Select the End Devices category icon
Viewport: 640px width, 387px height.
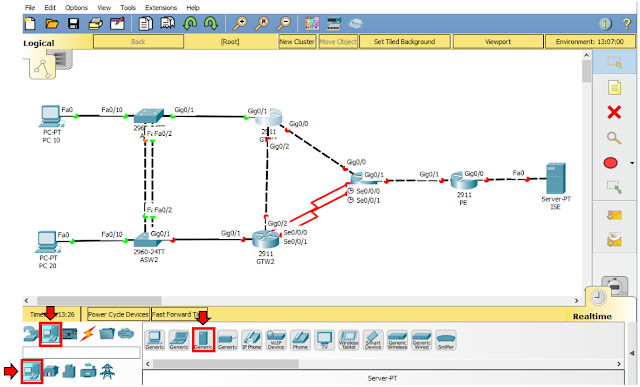(x=51, y=334)
